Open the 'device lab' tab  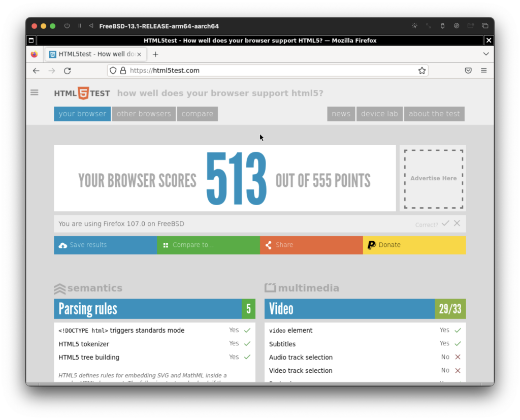pyautogui.click(x=379, y=114)
